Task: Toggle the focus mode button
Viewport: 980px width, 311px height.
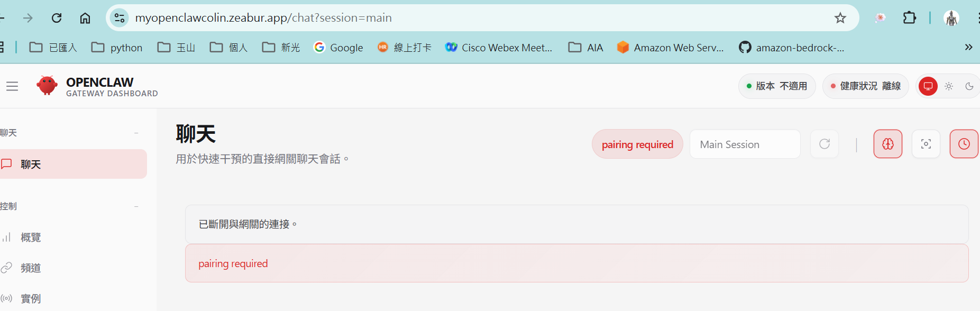Action: [926, 144]
